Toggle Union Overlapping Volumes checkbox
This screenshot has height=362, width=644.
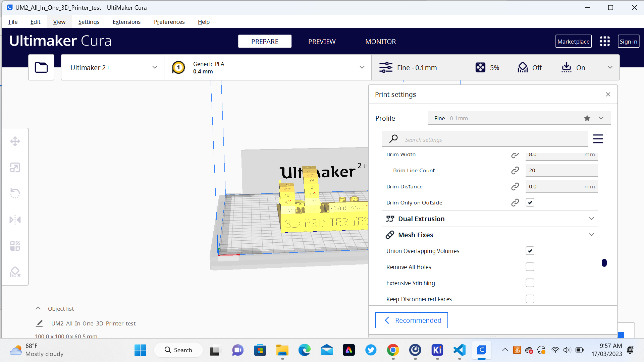point(530,251)
